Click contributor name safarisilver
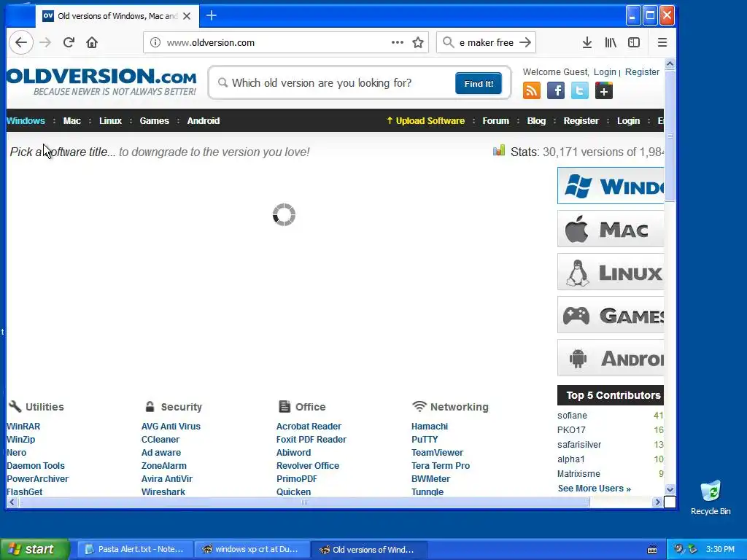747x560 pixels. [x=579, y=445]
